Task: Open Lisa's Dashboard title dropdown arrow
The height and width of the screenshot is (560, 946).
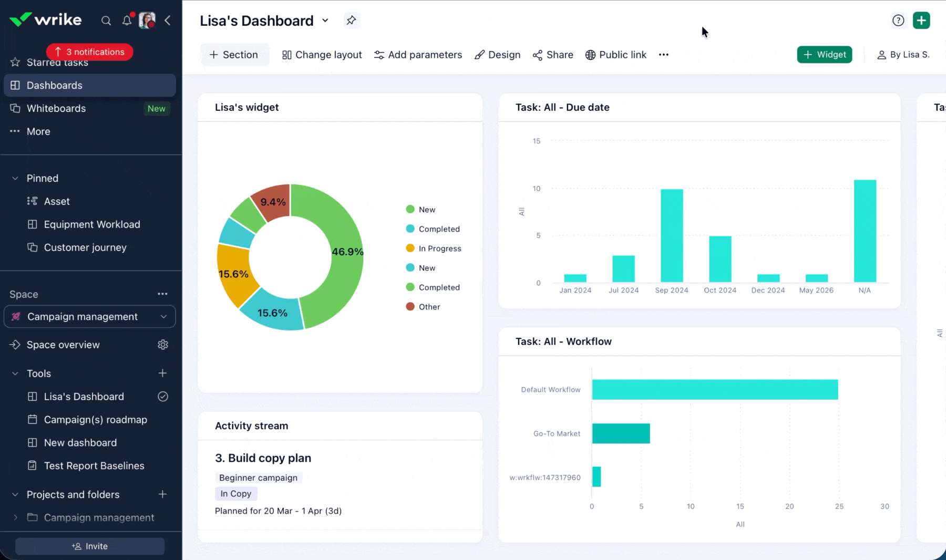Action: [325, 20]
